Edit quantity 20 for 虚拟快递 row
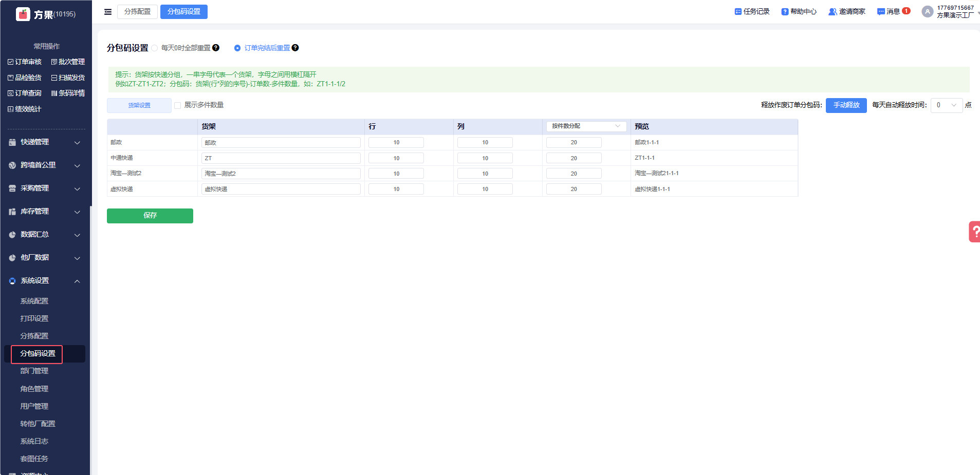The width and height of the screenshot is (980, 475). click(x=574, y=189)
